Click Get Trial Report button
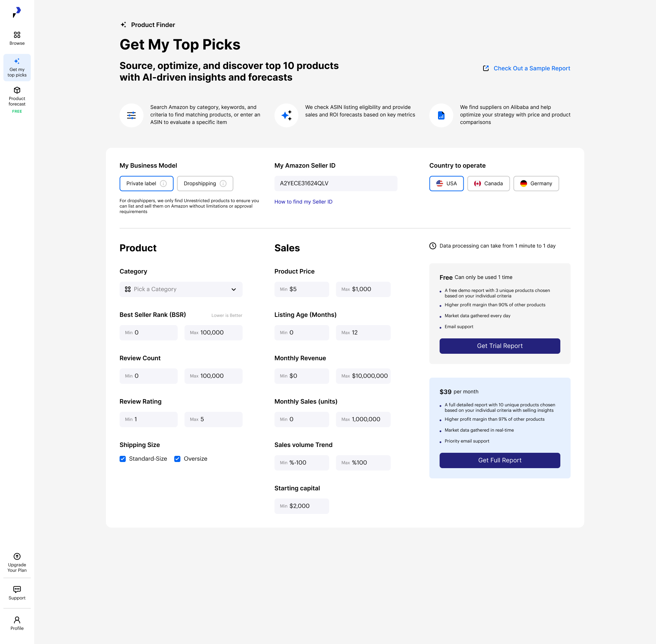 [x=500, y=346]
